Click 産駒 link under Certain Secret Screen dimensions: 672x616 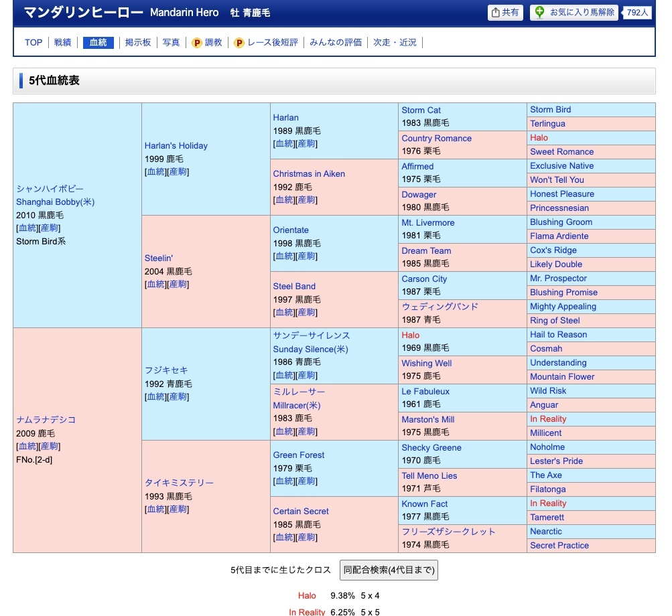pos(306,537)
